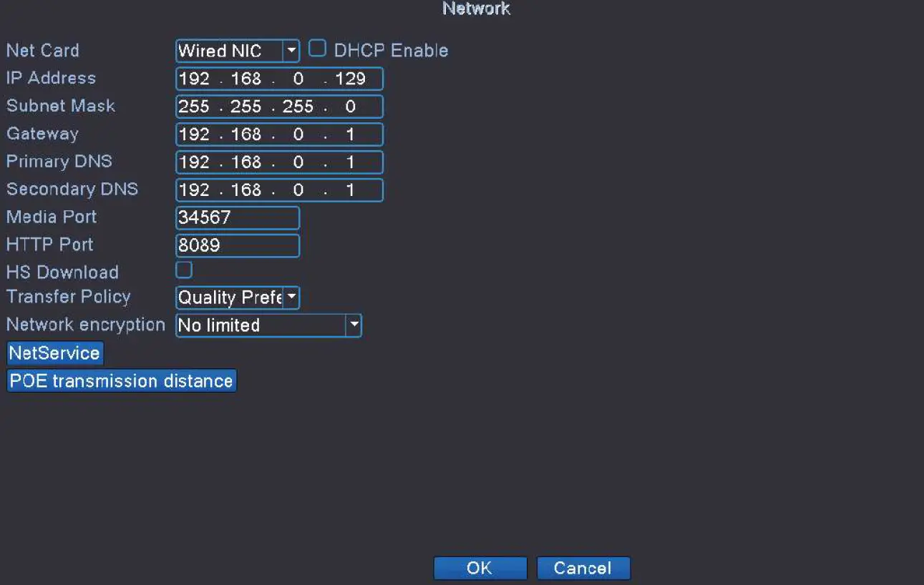Click the Net Card dropdown arrow
The image size is (924, 585).
pos(291,51)
